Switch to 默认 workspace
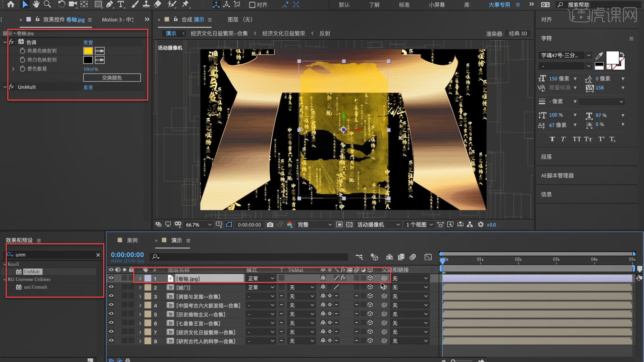This screenshot has width=644, height=362. click(x=344, y=5)
